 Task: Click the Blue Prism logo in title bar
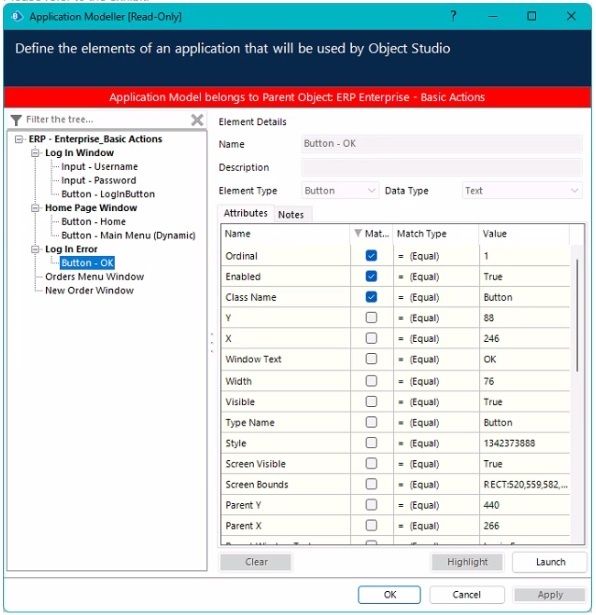click(x=17, y=17)
